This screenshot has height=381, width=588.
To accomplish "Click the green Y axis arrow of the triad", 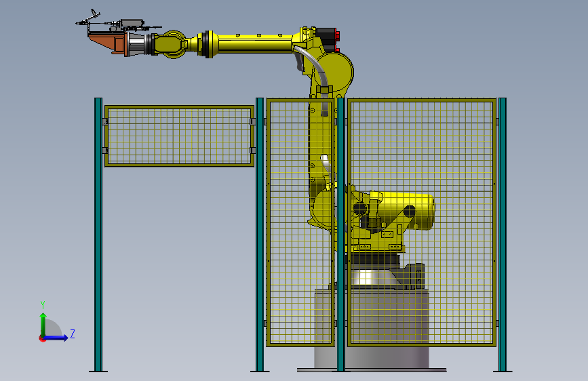I will (x=43, y=324).
